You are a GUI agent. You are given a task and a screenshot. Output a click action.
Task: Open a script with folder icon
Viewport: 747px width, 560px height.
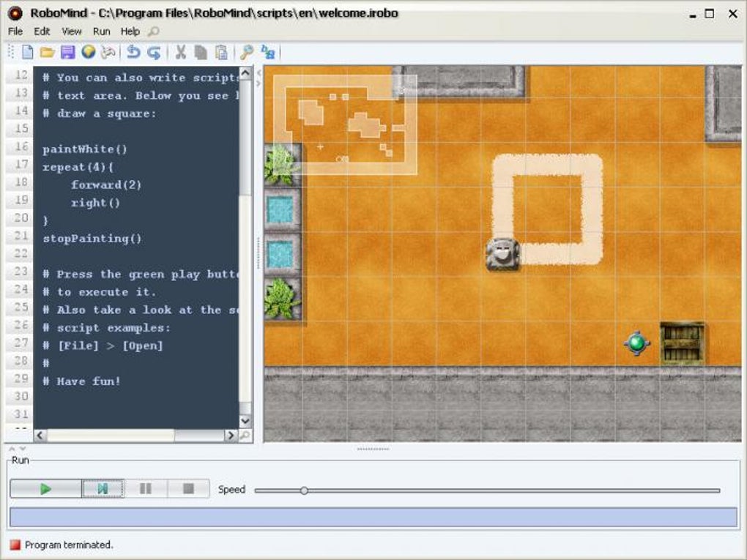47,52
